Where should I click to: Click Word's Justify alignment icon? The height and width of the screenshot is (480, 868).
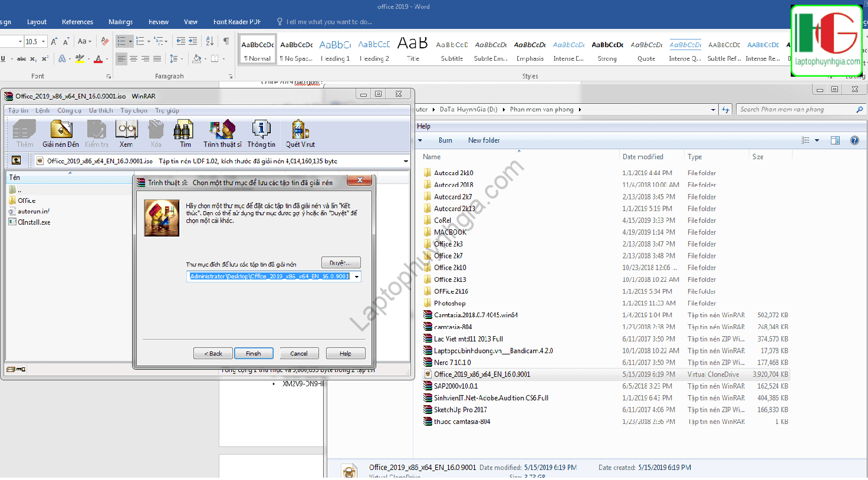(157, 59)
